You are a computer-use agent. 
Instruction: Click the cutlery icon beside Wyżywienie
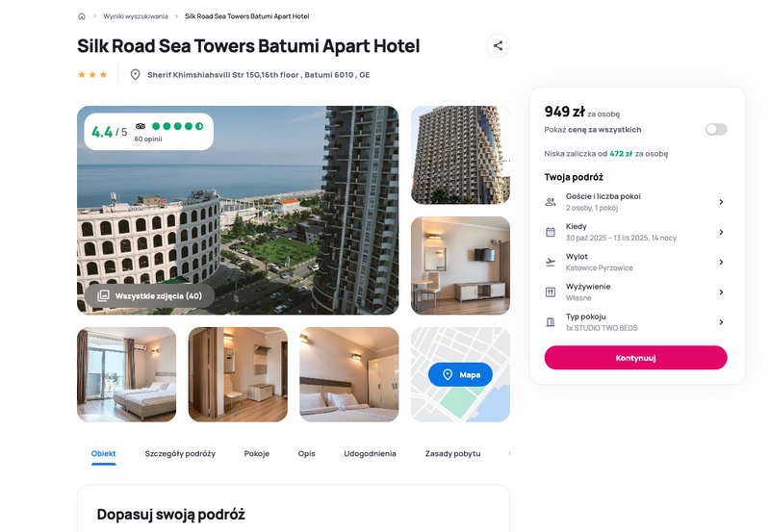(551, 292)
